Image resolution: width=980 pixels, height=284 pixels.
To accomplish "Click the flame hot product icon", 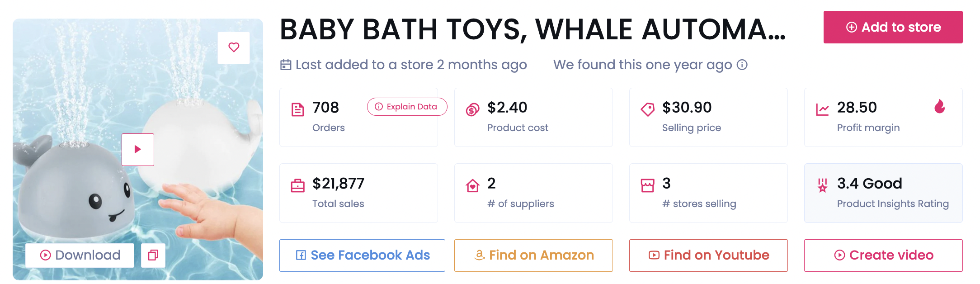I will (940, 106).
